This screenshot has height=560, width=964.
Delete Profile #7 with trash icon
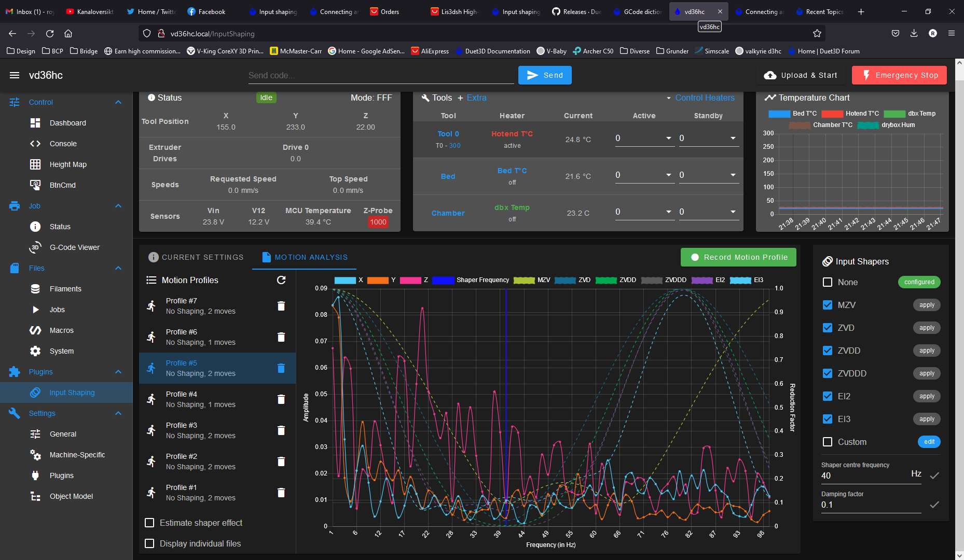pos(281,306)
